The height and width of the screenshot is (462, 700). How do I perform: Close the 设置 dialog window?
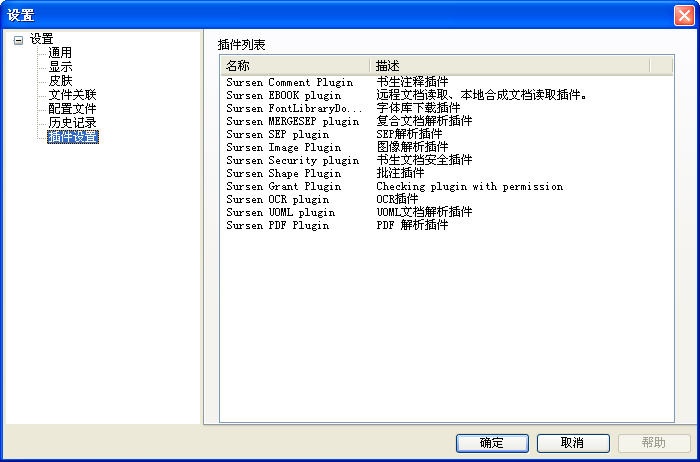[x=683, y=14]
